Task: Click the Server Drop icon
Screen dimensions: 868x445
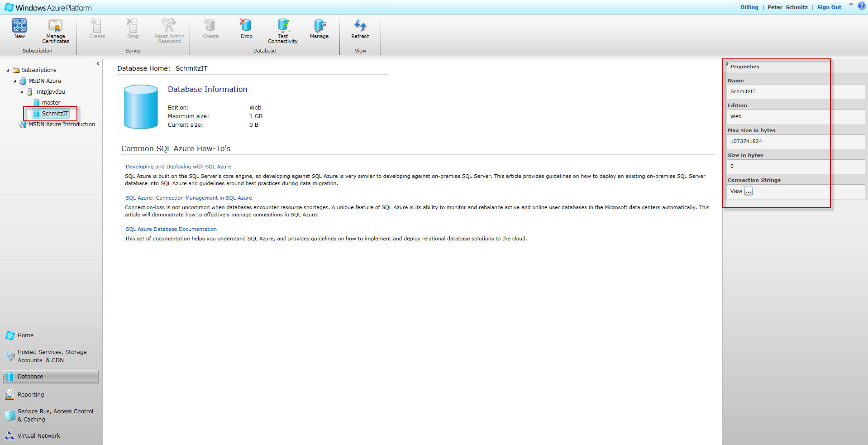Action: click(133, 25)
